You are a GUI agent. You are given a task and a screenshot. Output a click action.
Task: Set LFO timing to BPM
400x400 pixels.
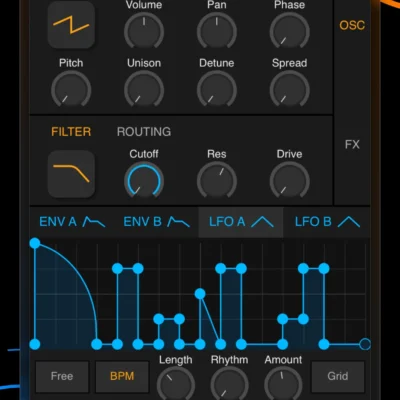click(x=122, y=376)
